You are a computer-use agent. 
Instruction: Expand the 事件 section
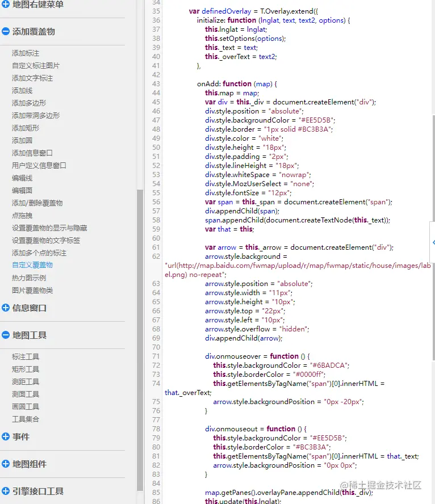(x=6, y=436)
